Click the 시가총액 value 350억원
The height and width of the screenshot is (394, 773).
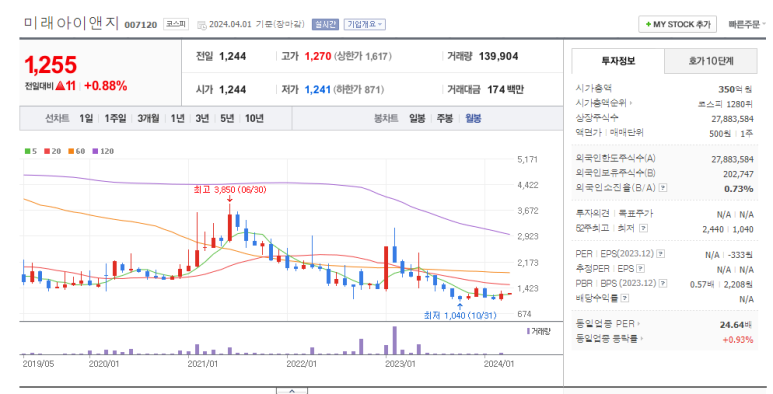(735, 89)
